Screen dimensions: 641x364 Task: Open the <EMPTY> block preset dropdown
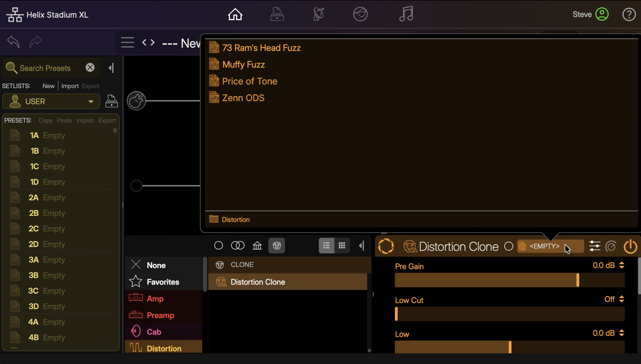pos(550,246)
